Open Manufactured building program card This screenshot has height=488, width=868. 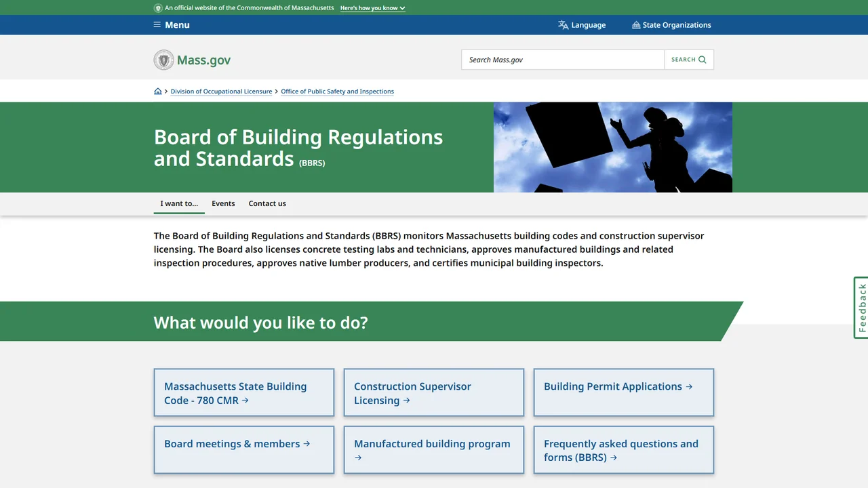tap(434, 450)
